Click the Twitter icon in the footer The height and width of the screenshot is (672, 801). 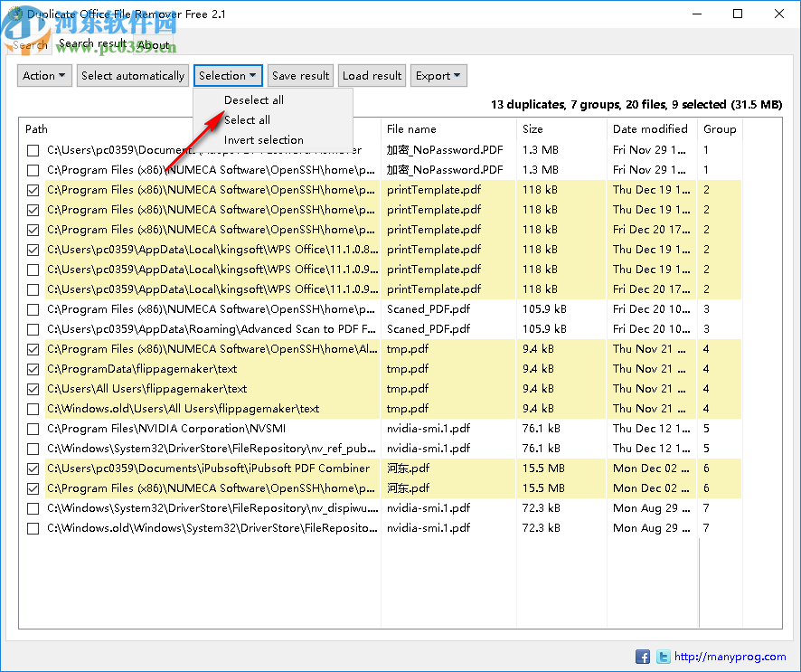tap(663, 657)
